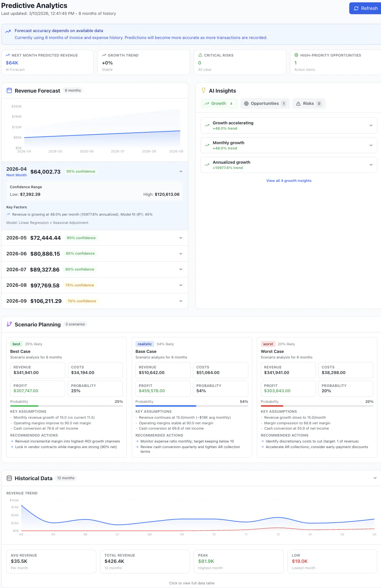Image resolution: width=381 pixels, height=588 pixels.
Task: Click the Key Factors trend arrow icon
Action: [x=8, y=214]
